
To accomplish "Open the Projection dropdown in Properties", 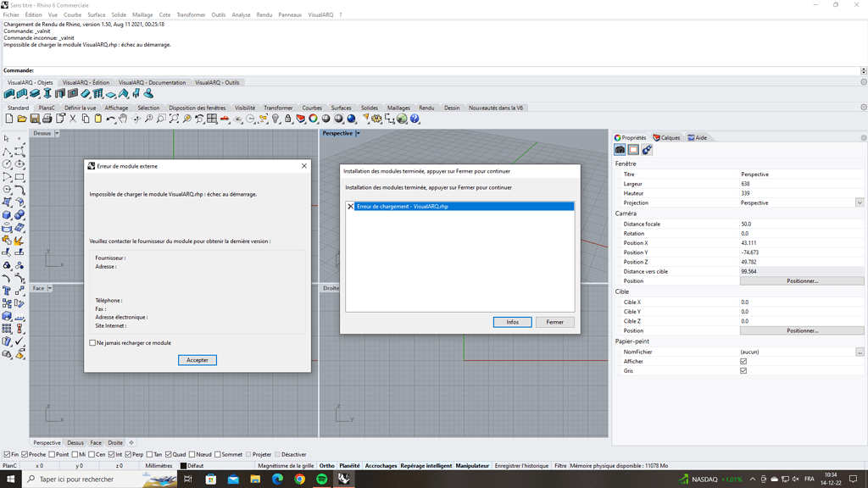I will coord(859,202).
